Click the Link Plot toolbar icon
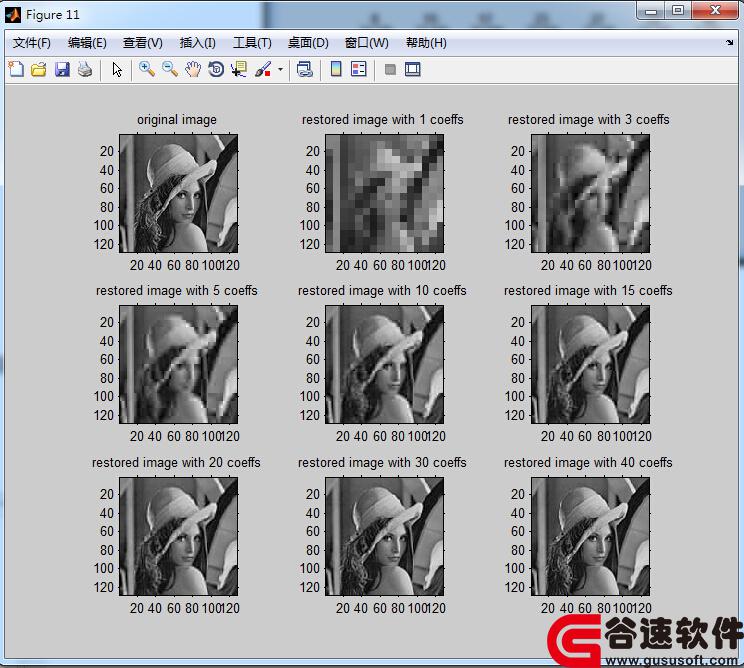The width and height of the screenshot is (744, 668). (x=304, y=69)
